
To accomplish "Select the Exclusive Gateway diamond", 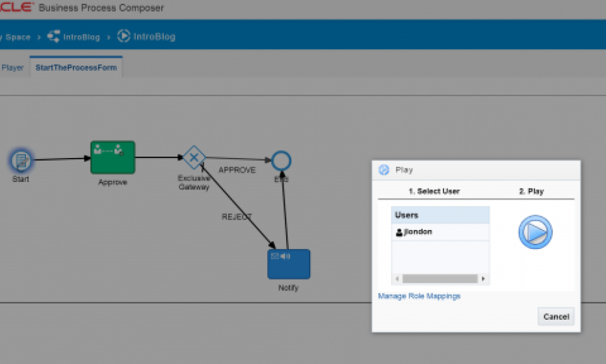I will click(194, 157).
